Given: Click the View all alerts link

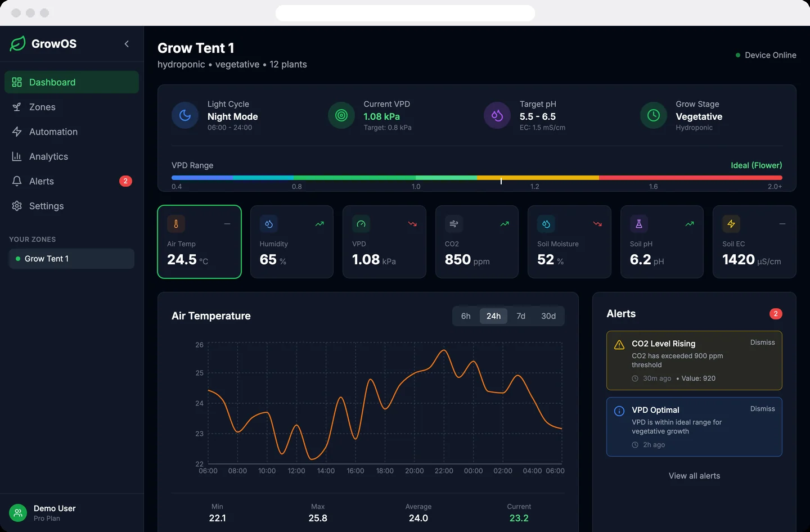Looking at the screenshot, I should (x=694, y=476).
